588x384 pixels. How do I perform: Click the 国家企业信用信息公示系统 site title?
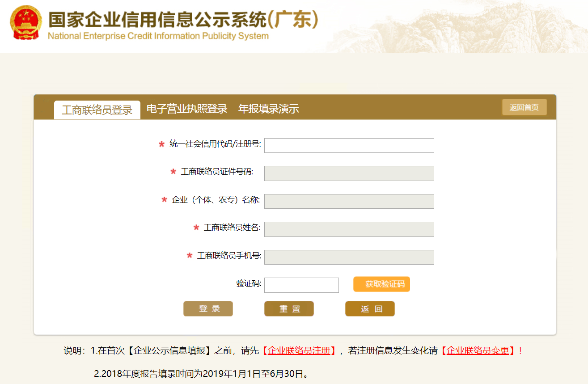183,19
